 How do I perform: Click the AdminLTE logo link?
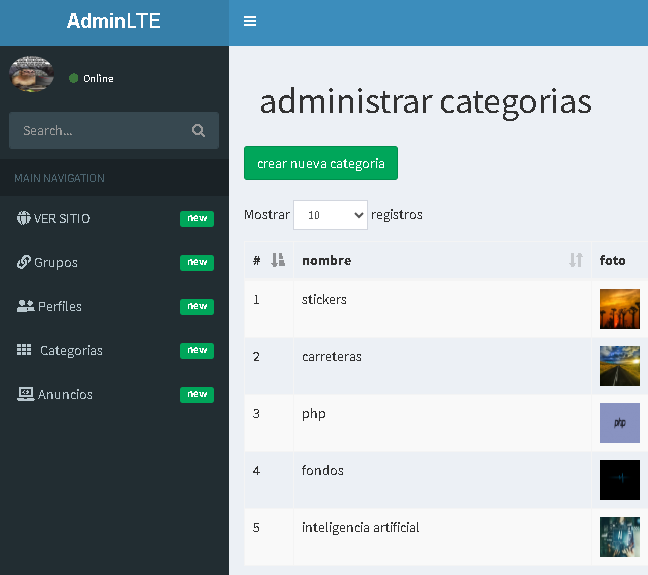113,21
